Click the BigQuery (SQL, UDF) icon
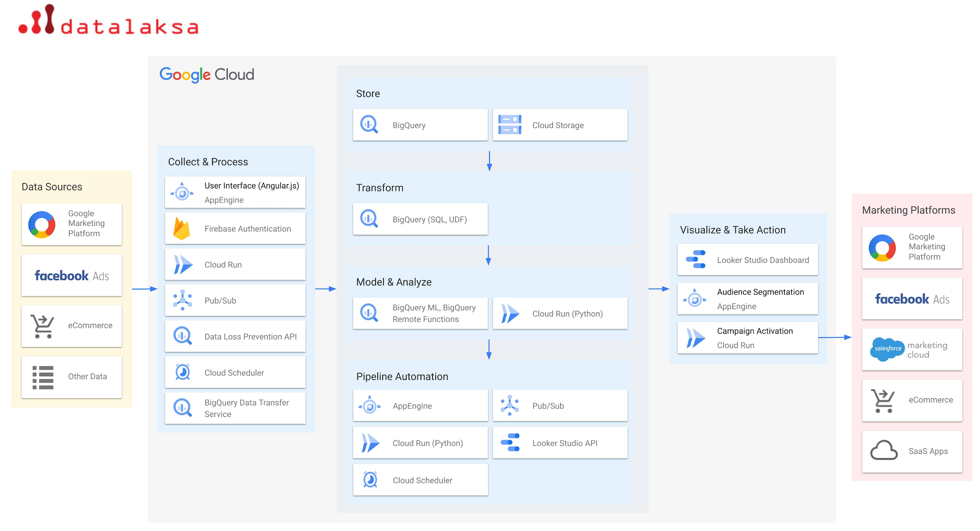The image size is (980, 531). tap(369, 219)
